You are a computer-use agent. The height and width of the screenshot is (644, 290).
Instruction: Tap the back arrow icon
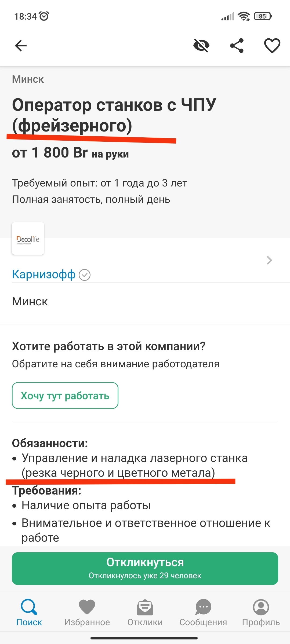(21, 46)
